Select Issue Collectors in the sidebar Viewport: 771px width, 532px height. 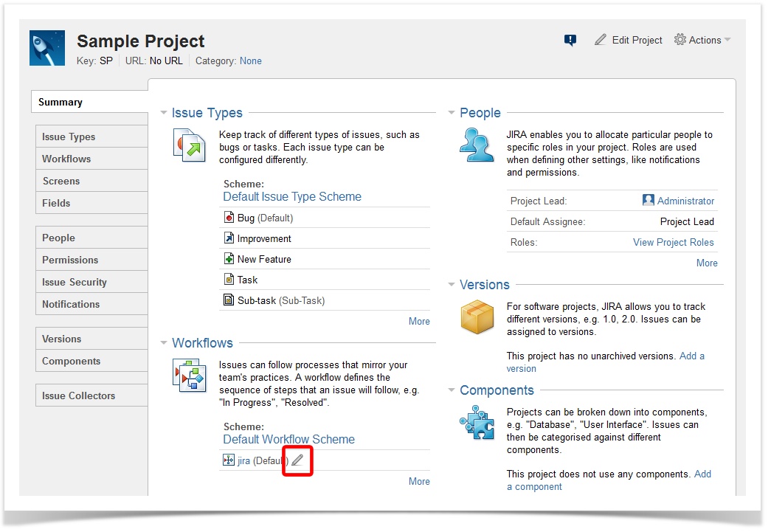pos(78,395)
